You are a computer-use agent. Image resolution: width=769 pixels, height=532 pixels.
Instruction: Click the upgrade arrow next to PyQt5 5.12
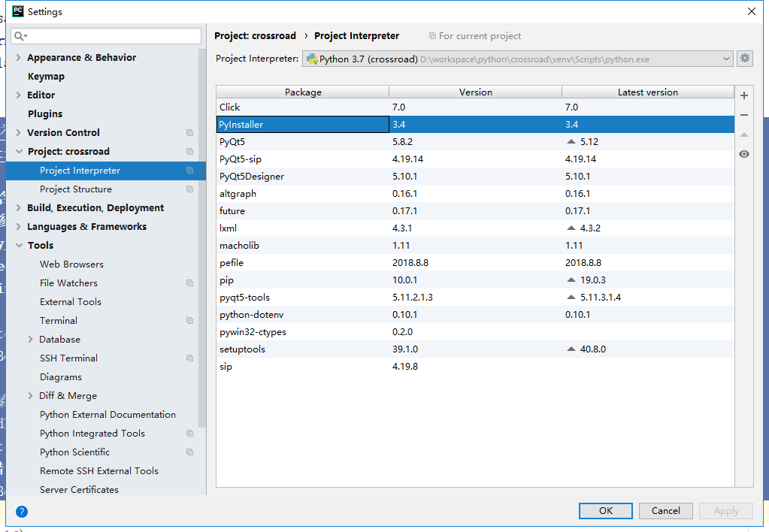point(571,142)
